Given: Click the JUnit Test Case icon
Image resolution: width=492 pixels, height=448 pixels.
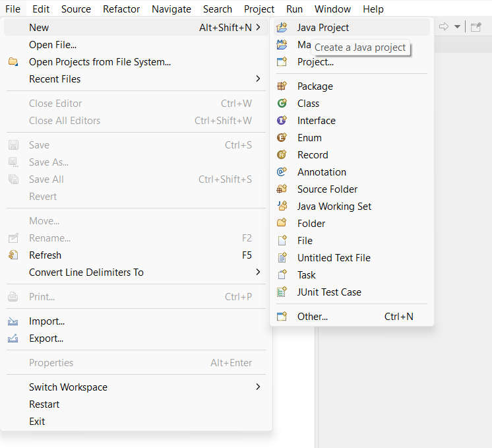Looking at the screenshot, I should point(282,292).
